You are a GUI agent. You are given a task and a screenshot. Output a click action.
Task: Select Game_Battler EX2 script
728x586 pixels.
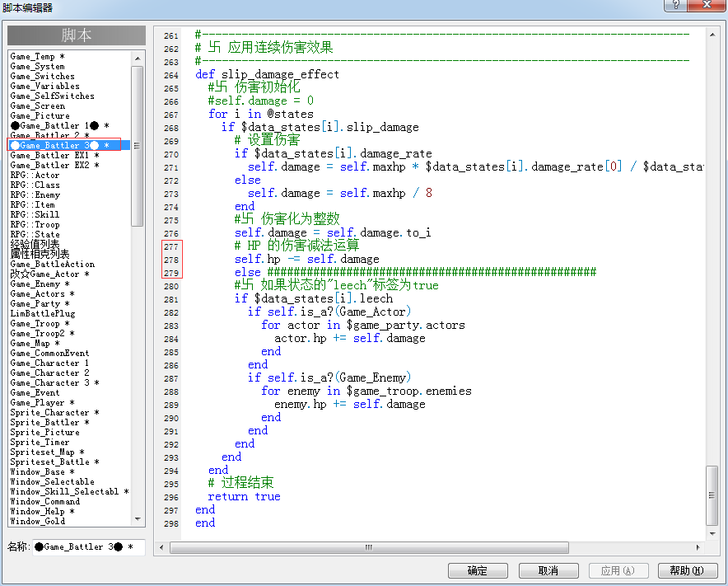coord(55,165)
